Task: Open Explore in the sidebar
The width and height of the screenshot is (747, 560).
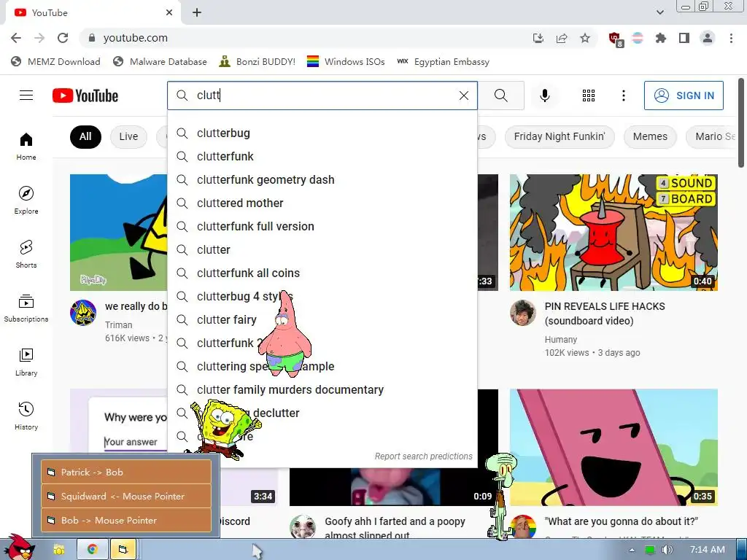Action: 26,200
